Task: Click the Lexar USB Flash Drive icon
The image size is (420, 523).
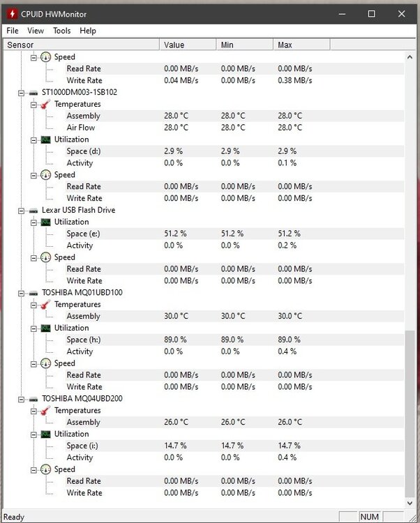Action: click(x=33, y=210)
